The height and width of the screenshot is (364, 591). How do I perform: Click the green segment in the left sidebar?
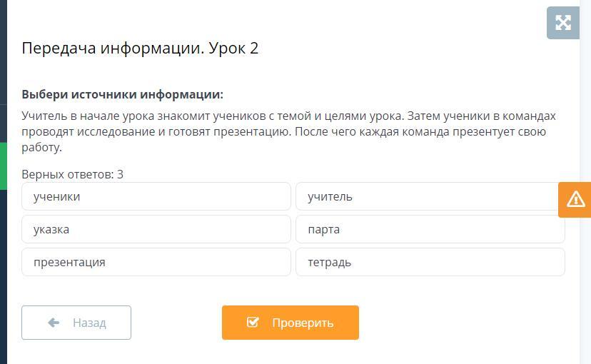[4, 166]
